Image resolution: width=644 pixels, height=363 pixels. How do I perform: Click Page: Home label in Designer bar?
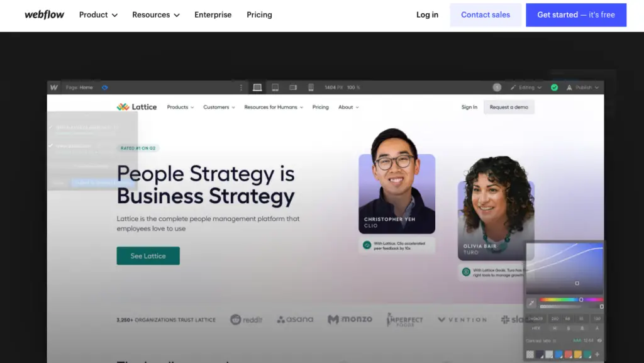point(79,87)
